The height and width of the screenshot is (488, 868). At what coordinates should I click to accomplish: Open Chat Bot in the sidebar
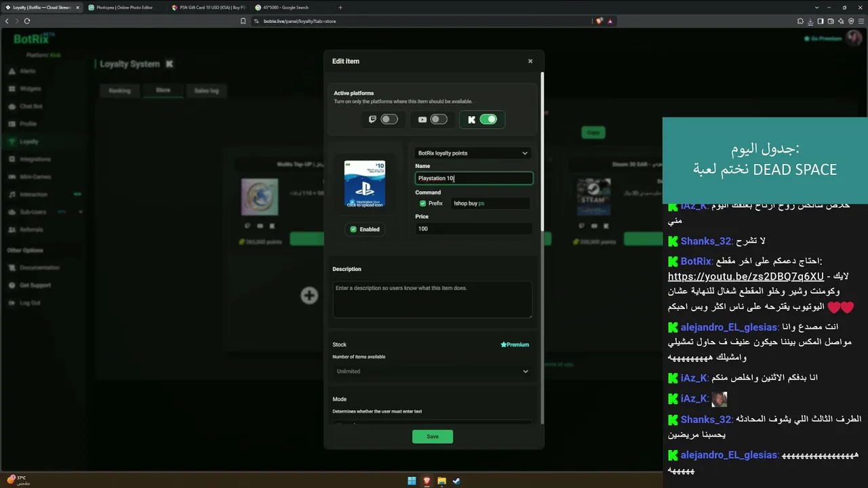[x=31, y=106]
